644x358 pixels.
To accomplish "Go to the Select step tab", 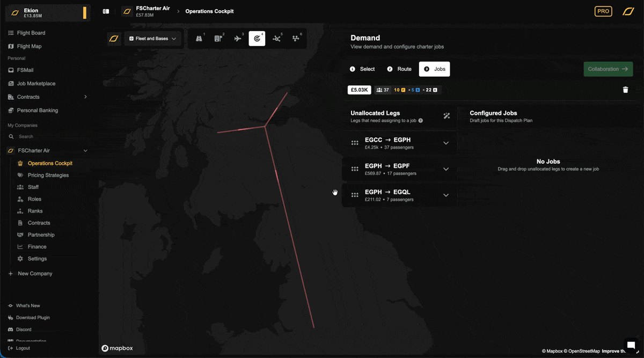I will (362, 69).
